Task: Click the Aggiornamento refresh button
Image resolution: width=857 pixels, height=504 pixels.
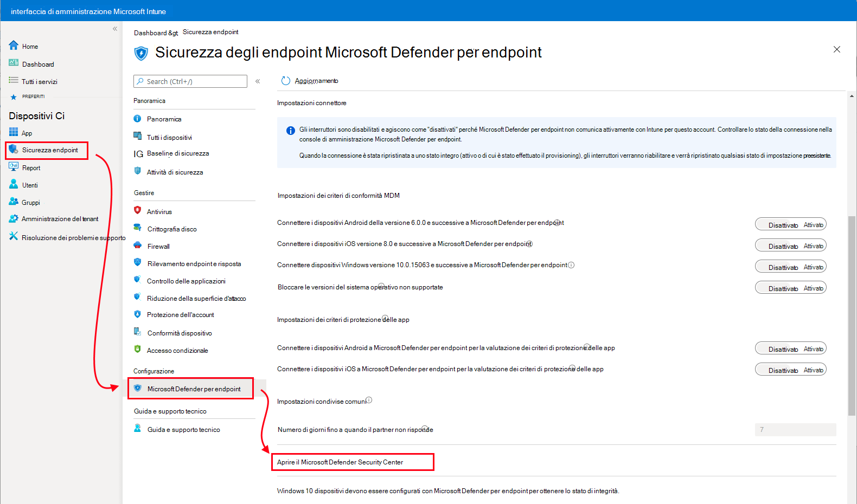Action: [x=310, y=81]
